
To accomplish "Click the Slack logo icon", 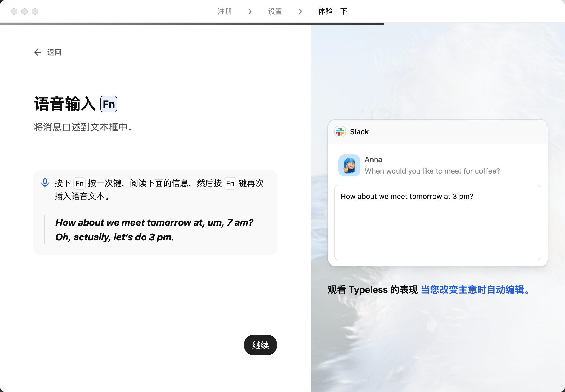I will coord(340,132).
